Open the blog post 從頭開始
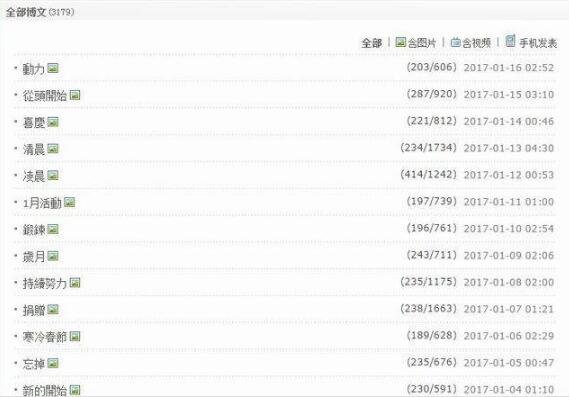 coord(45,95)
